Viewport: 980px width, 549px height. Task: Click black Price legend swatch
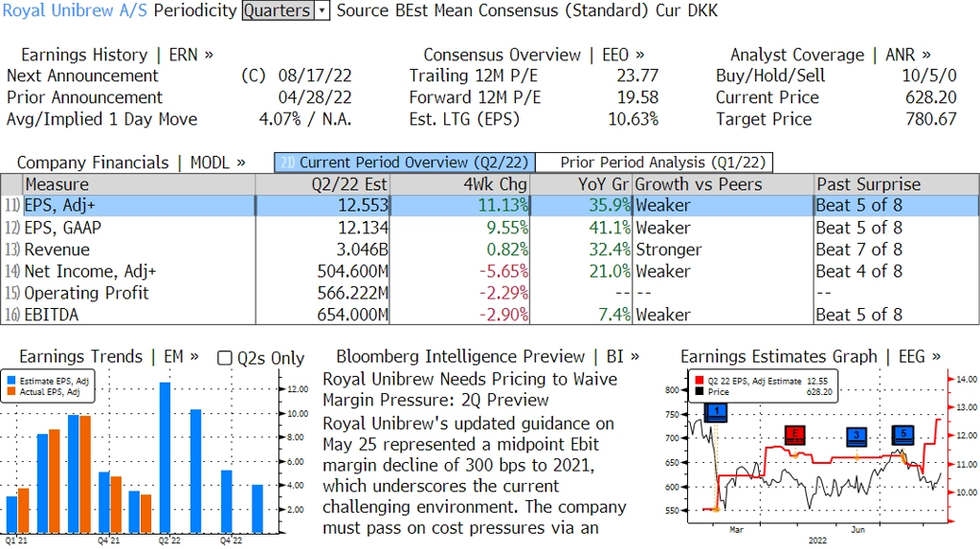pyautogui.click(x=699, y=391)
